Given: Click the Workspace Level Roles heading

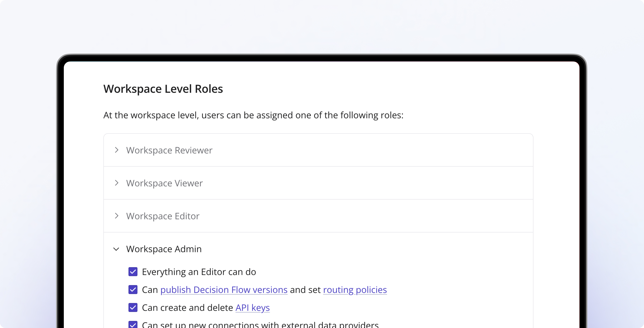Looking at the screenshot, I should tap(163, 89).
